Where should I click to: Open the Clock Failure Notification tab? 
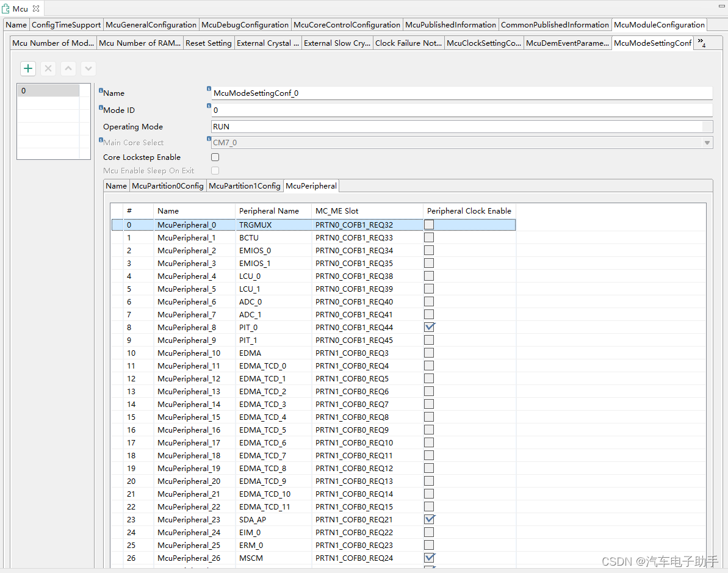pos(409,43)
